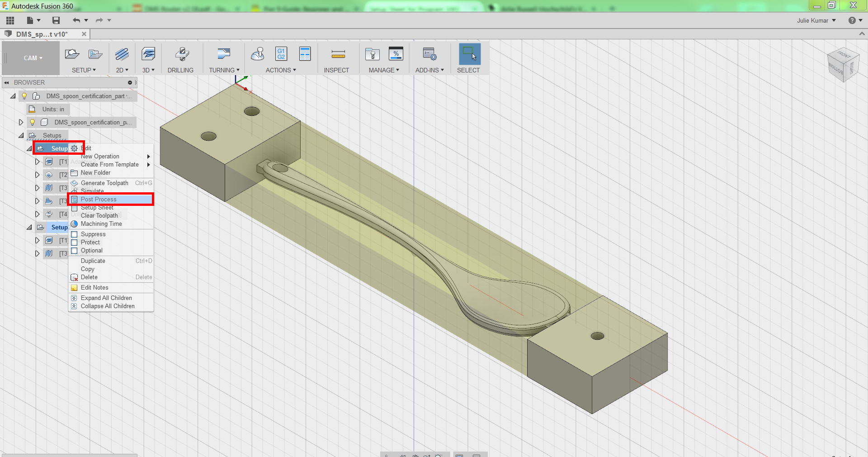Expand the DMS_spoon component node

pos(21,122)
